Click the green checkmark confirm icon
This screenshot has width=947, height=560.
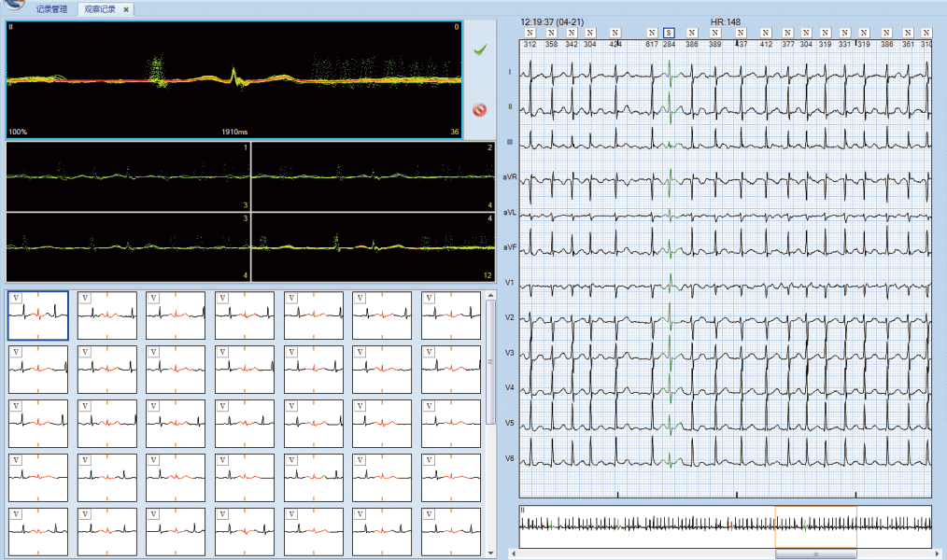click(479, 49)
